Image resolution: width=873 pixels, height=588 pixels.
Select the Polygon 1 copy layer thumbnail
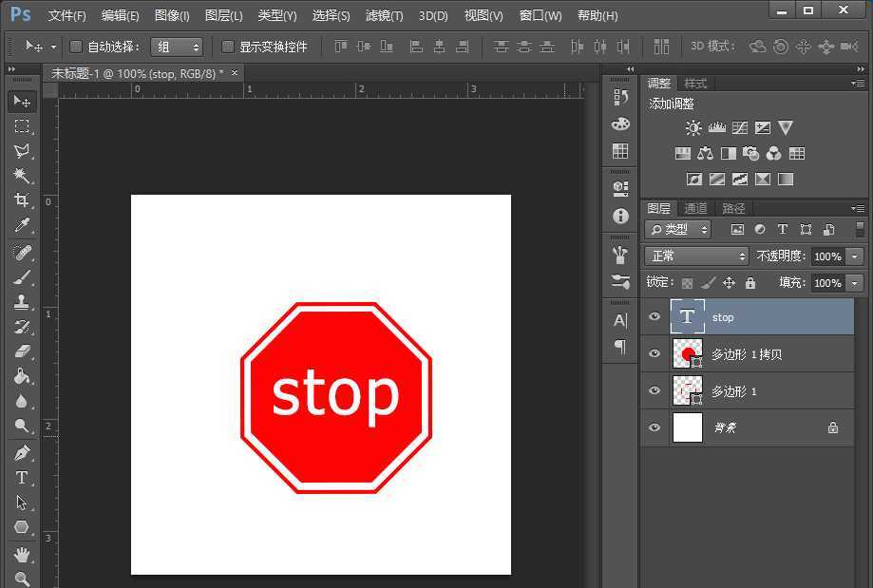(x=686, y=354)
